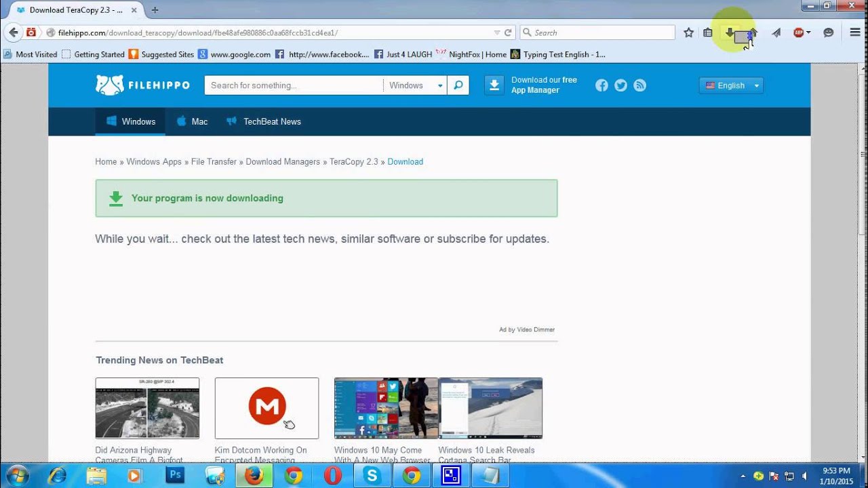Click the Download breadcrumb at the trail's end
Image resolution: width=868 pixels, height=488 pixels.
pyautogui.click(x=405, y=161)
